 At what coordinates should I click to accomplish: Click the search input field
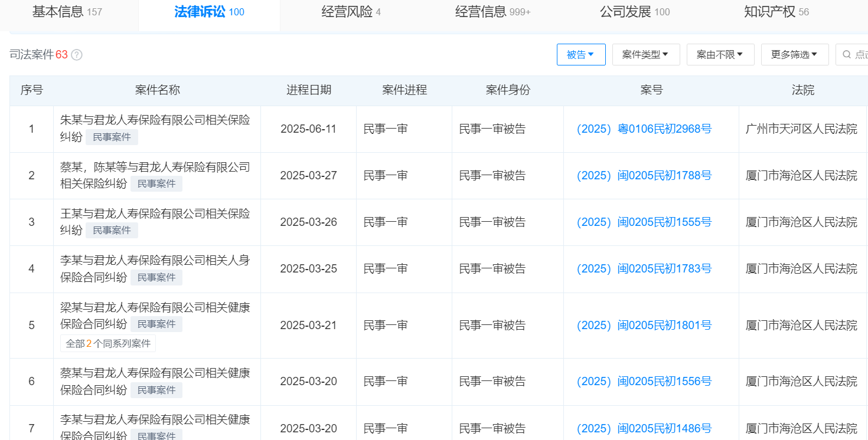(859, 54)
